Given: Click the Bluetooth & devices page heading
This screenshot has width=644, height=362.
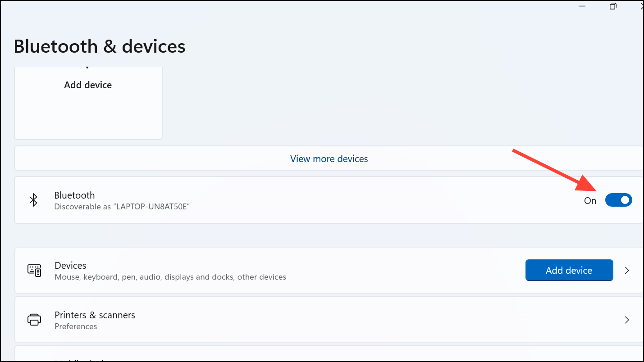Looking at the screenshot, I should tap(100, 46).
